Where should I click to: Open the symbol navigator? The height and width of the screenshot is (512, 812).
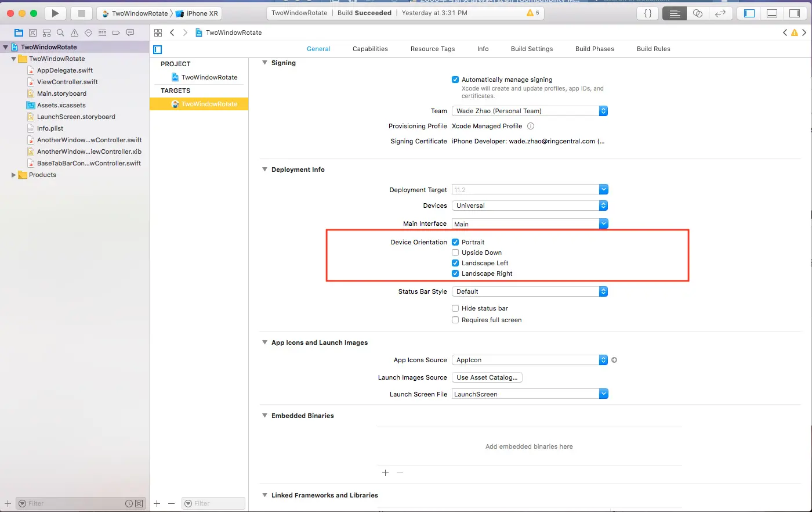click(46, 33)
